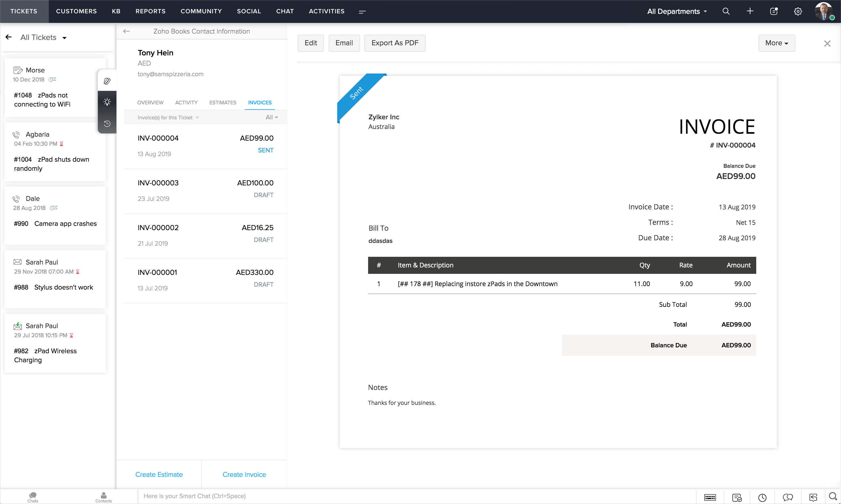Click the plus add-new icon
Viewport: 841px width, 504px height.
click(x=750, y=11)
